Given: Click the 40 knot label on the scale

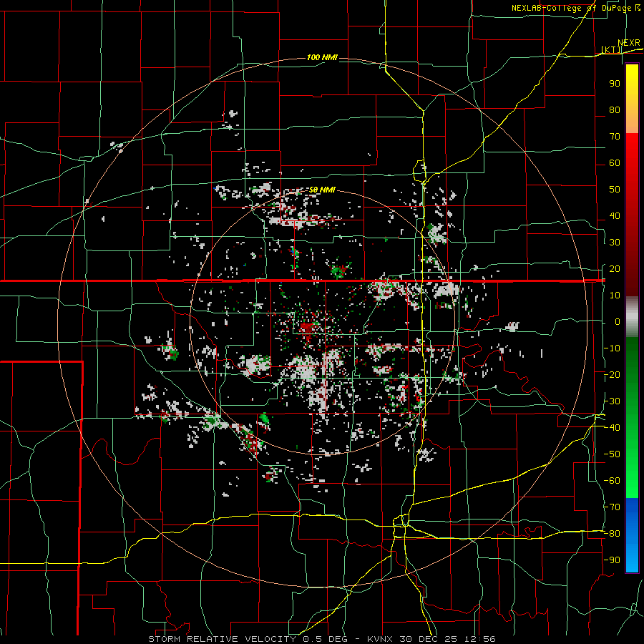Looking at the screenshot, I should [x=615, y=215].
